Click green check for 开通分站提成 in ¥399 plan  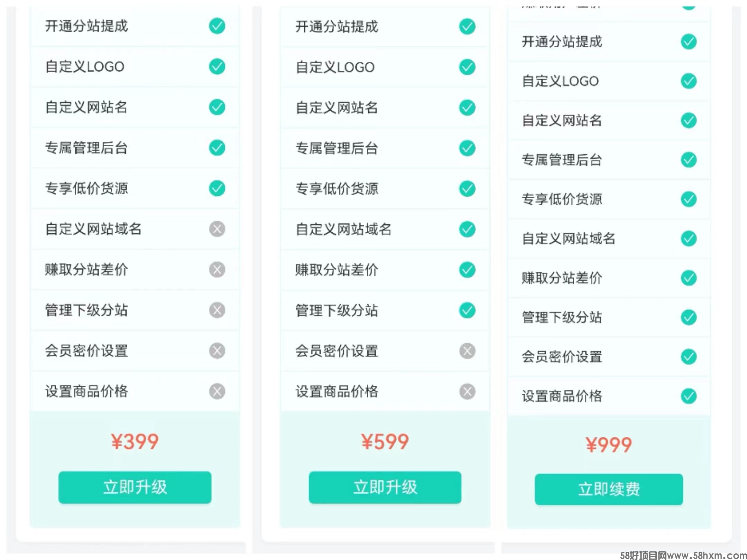(217, 26)
